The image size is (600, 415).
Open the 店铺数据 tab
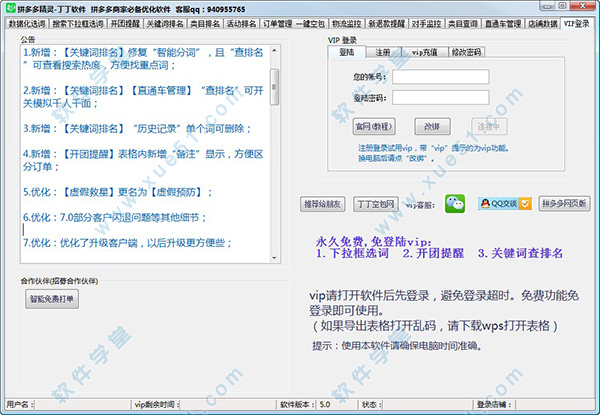[543, 24]
